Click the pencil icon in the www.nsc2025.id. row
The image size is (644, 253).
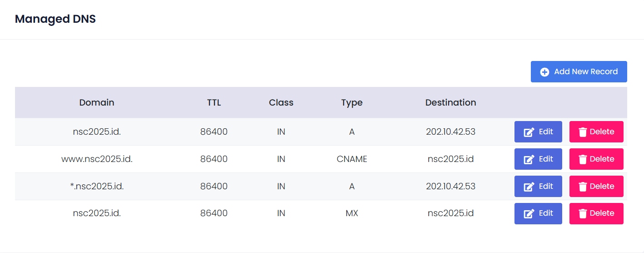(x=529, y=159)
